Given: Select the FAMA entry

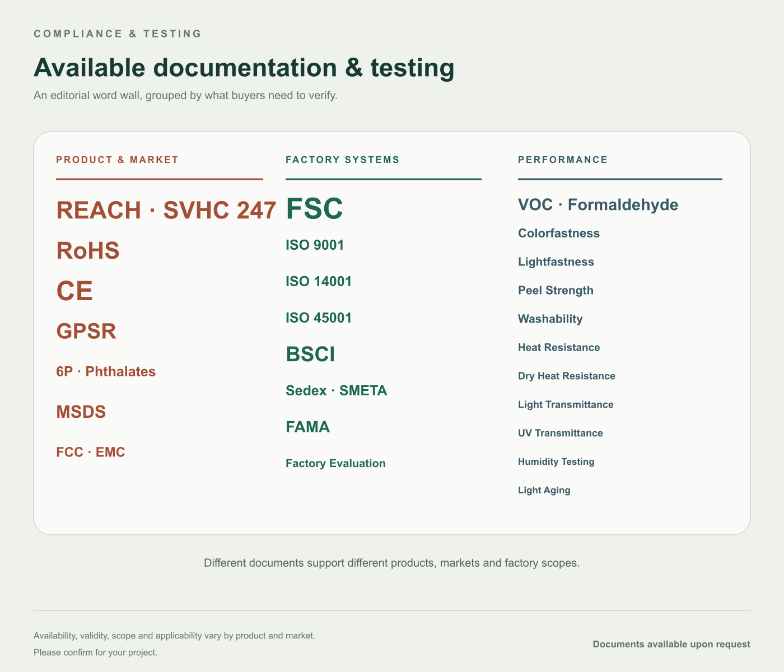Looking at the screenshot, I should pyautogui.click(x=308, y=427).
